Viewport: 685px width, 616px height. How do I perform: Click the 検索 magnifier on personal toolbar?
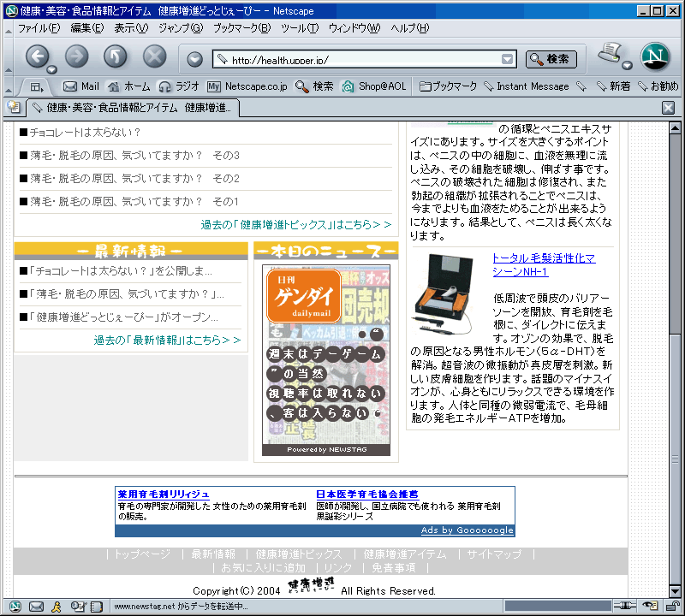click(314, 86)
